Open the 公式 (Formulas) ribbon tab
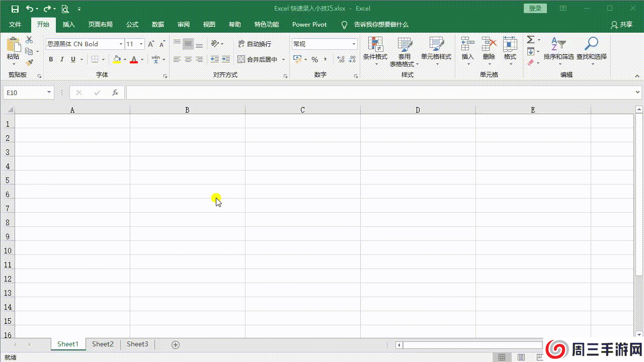644x362 pixels. click(x=132, y=24)
